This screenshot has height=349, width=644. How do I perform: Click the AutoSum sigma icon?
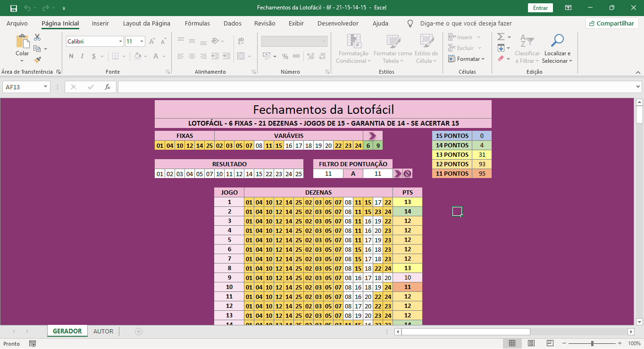coord(501,37)
